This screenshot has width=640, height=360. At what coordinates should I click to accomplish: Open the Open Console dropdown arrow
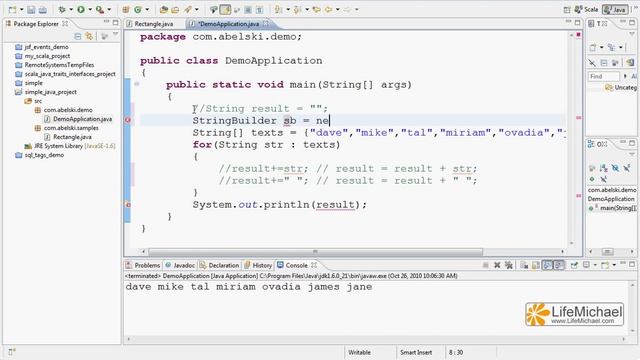click(614, 265)
